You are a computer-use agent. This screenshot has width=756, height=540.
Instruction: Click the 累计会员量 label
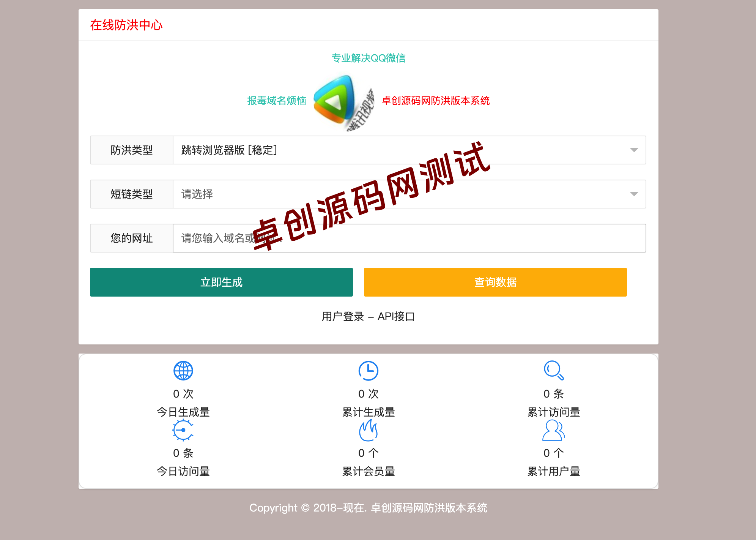point(369,471)
